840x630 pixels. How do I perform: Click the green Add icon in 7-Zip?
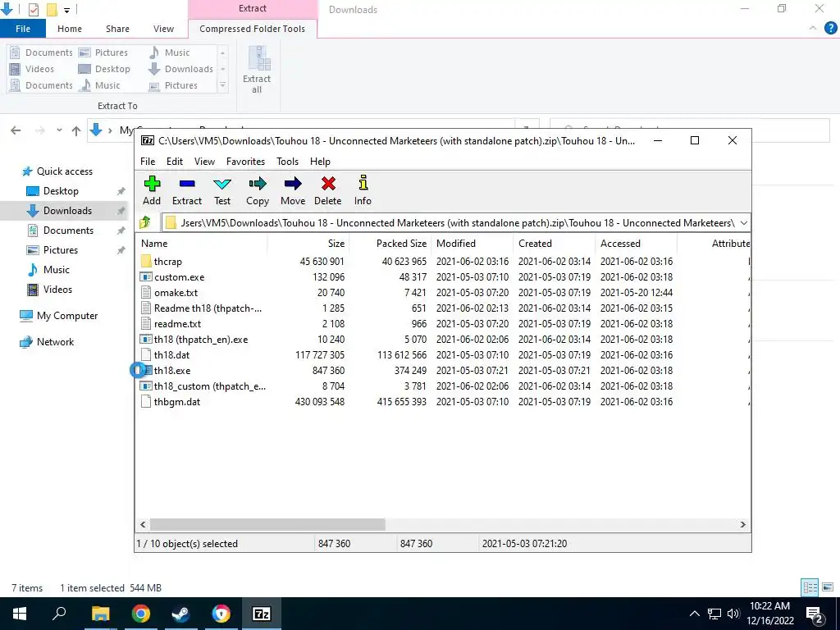click(x=152, y=184)
